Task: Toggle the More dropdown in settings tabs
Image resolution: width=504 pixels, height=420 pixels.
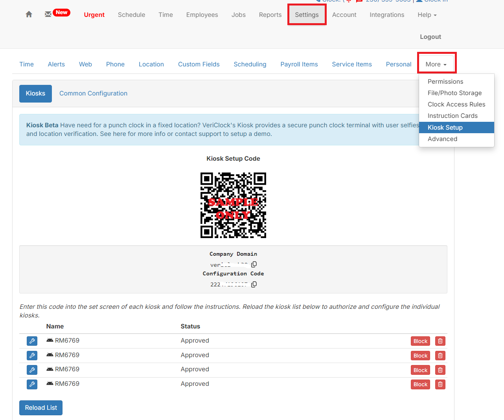Action: pos(436,64)
